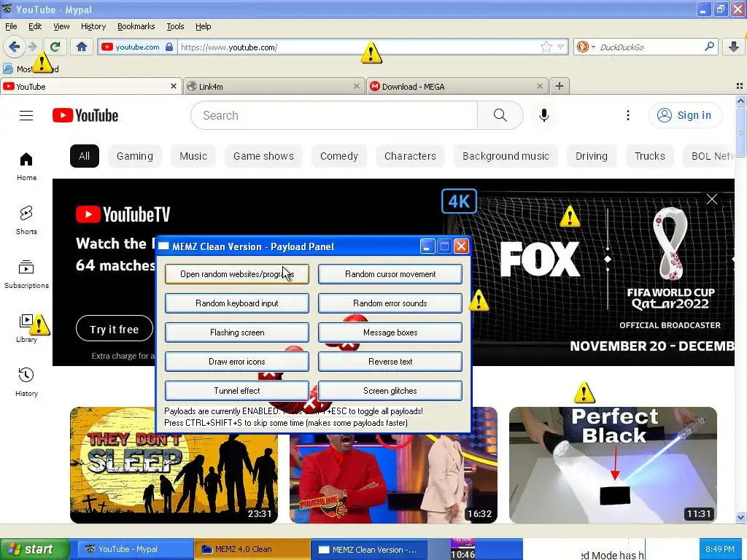Viewport: 747px width, 560px height.
Task: Select the Music category chip
Action: coord(193,156)
